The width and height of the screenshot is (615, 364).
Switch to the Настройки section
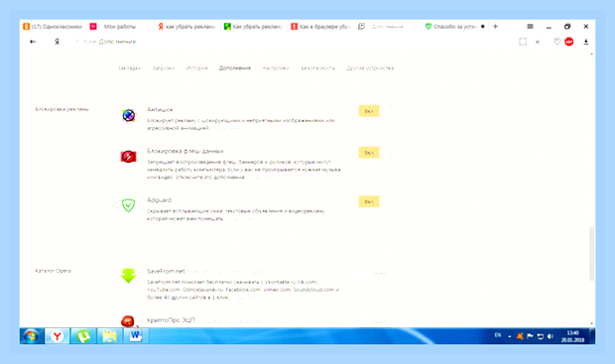[276, 68]
